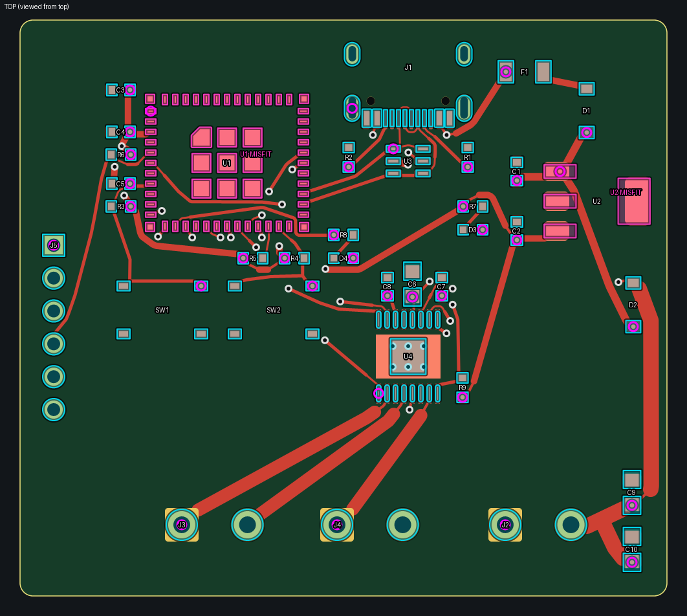Click the 'TOP (viewed from top)' layer title
The width and height of the screenshot is (687, 616).
click(x=36, y=6)
